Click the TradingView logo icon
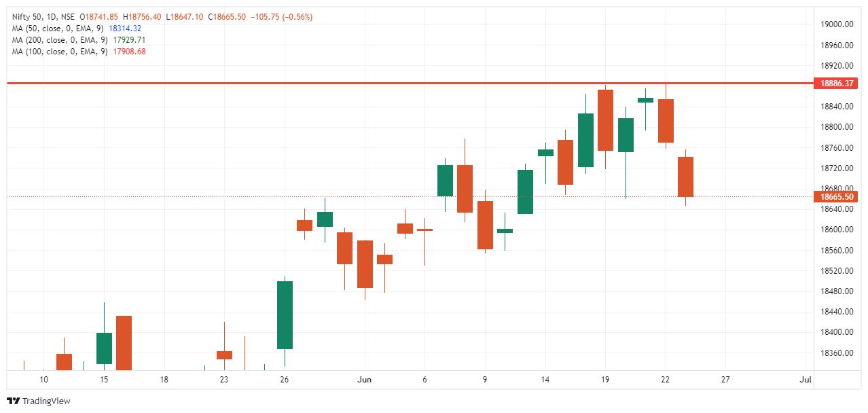Screen dimensions: 868x413 [x=13, y=401]
